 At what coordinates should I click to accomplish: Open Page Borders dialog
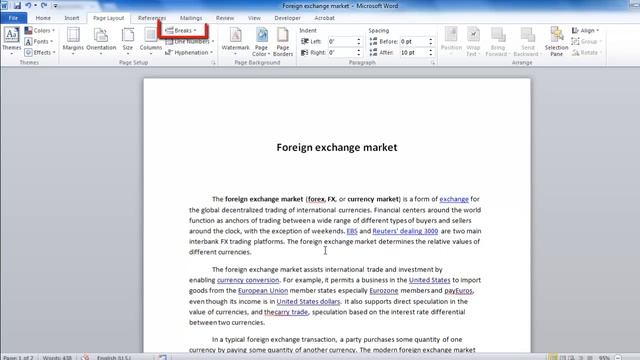[x=283, y=41]
